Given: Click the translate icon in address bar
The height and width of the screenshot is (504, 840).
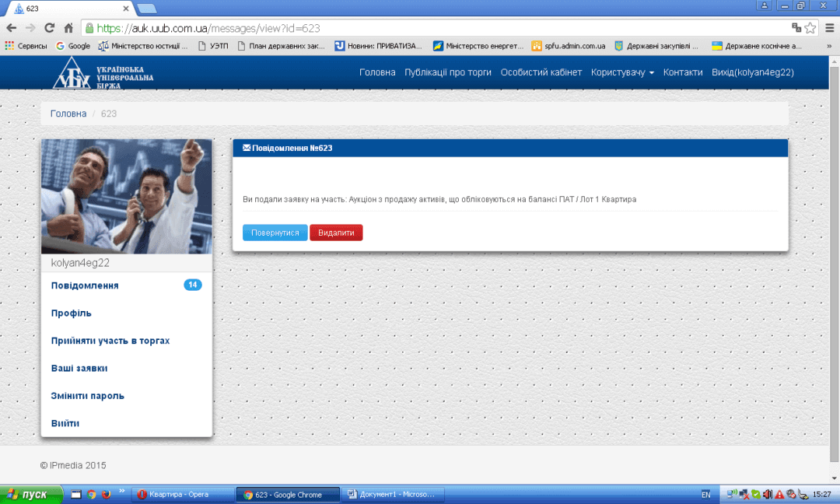Looking at the screenshot, I should point(796,27).
